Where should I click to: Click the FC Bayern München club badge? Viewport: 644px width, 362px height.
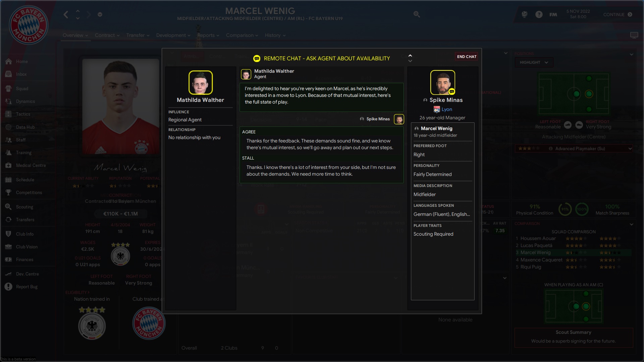pos(29,25)
